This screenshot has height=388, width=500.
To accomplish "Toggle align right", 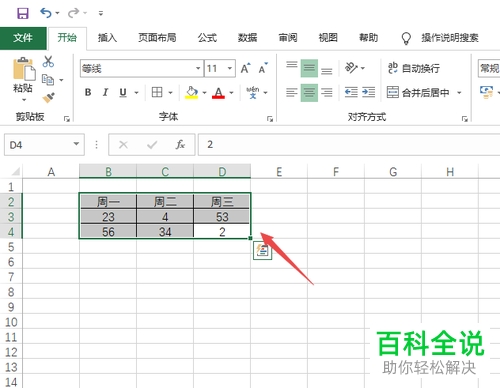I will click(x=327, y=92).
